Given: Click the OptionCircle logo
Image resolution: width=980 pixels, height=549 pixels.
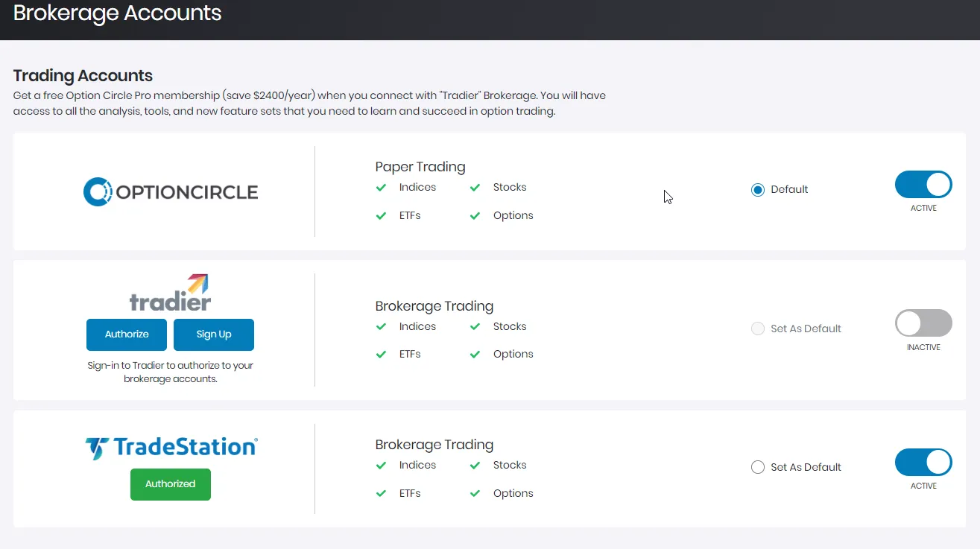Looking at the screenshot, I should pyautogui.click(x=171, y=191).
